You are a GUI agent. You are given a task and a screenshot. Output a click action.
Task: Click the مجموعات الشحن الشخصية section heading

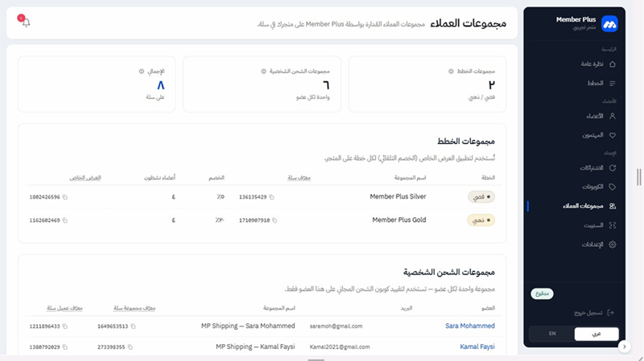pos(449,273)
